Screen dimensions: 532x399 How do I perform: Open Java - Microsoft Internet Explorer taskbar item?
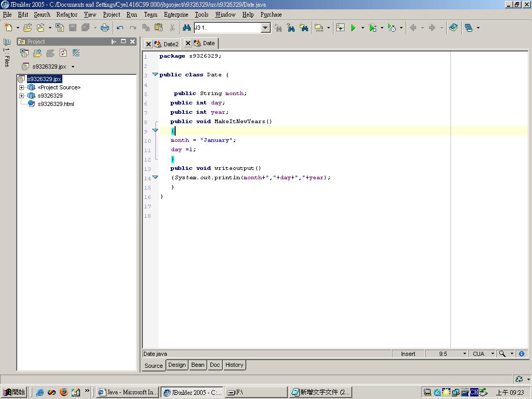(128, 392)
